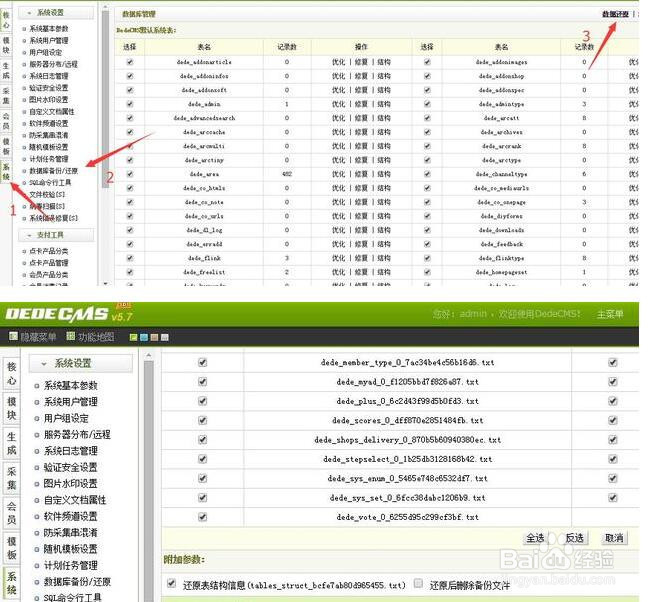
Task: Click dede_shops_delivery_0 backup file name
Action: pos(408,440)
